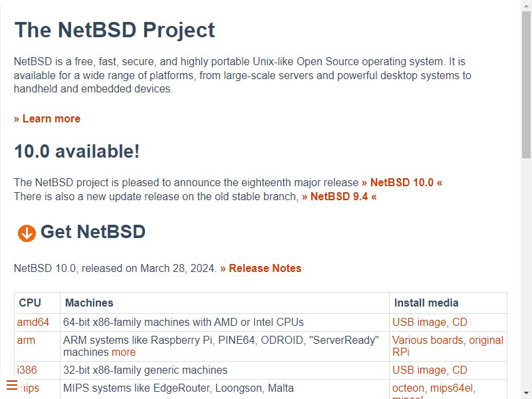Screen dimensions: 532x399
Task: Click the 'CPU' column header
Action: click(x=30, y=303)
